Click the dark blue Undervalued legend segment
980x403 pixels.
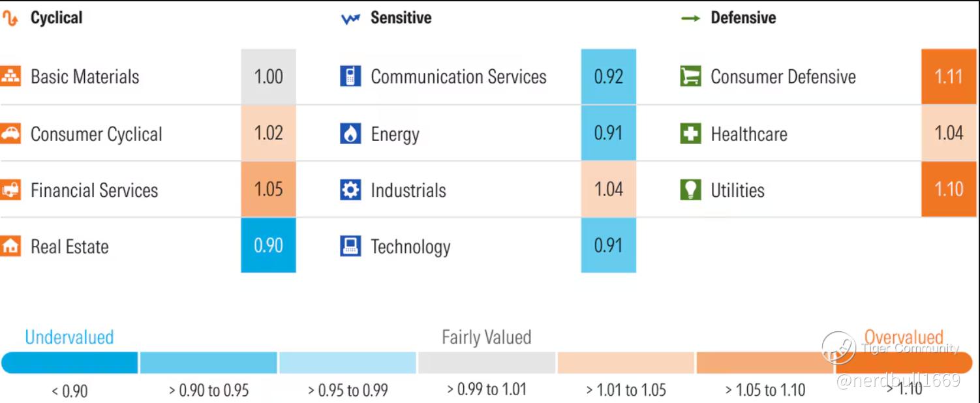coord(70,363)
